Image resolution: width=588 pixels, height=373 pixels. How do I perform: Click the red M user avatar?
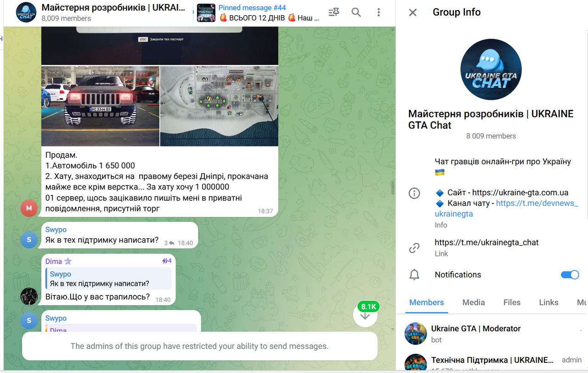pos(29,208)
